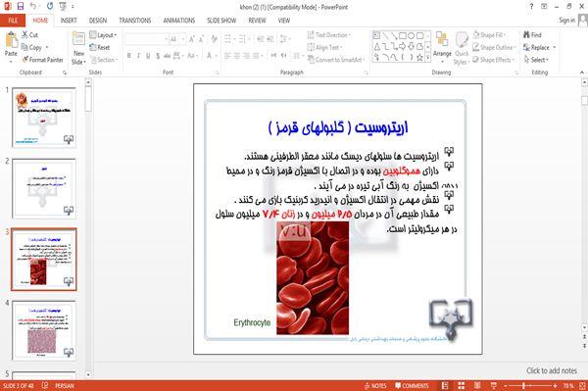Open the FILE menu tab
Image resolution: width=588 pixels, height=391 pixels.
13,21
